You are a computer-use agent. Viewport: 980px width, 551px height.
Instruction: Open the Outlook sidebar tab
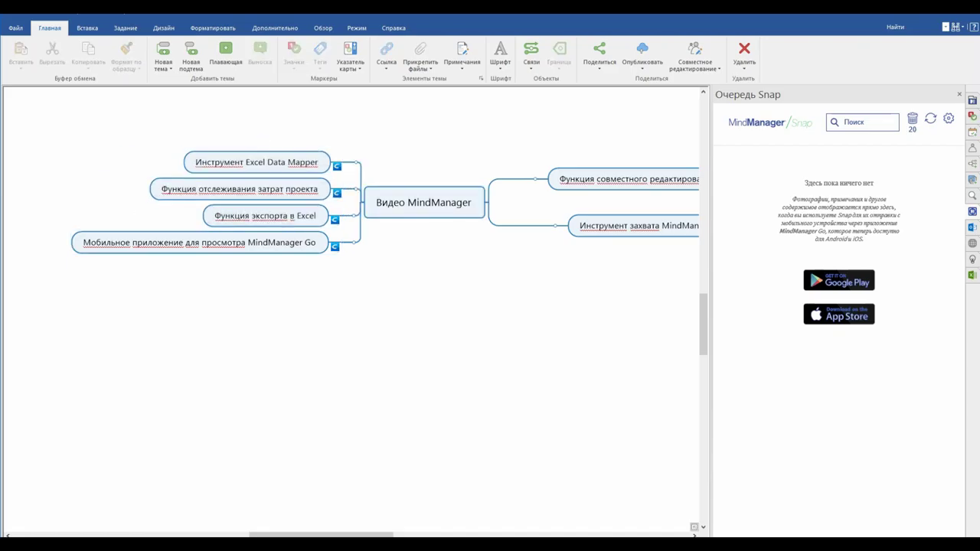[x=972, y=227]
